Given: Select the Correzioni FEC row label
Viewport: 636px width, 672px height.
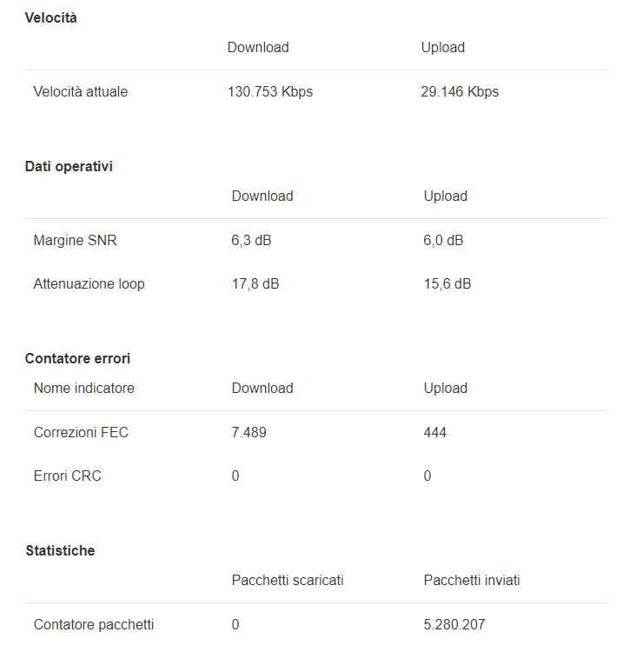Looking at the screenshot, I should pyautogui.click(x=81, y=432).
